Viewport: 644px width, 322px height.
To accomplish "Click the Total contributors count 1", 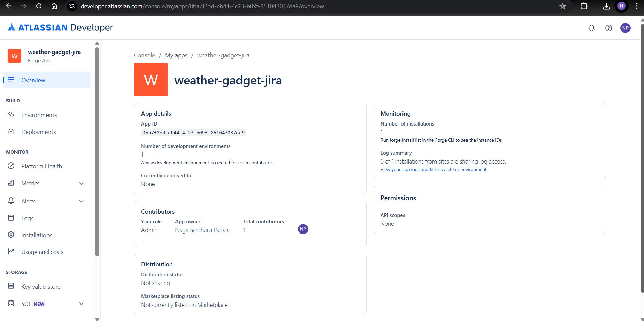I will (244, 230).
